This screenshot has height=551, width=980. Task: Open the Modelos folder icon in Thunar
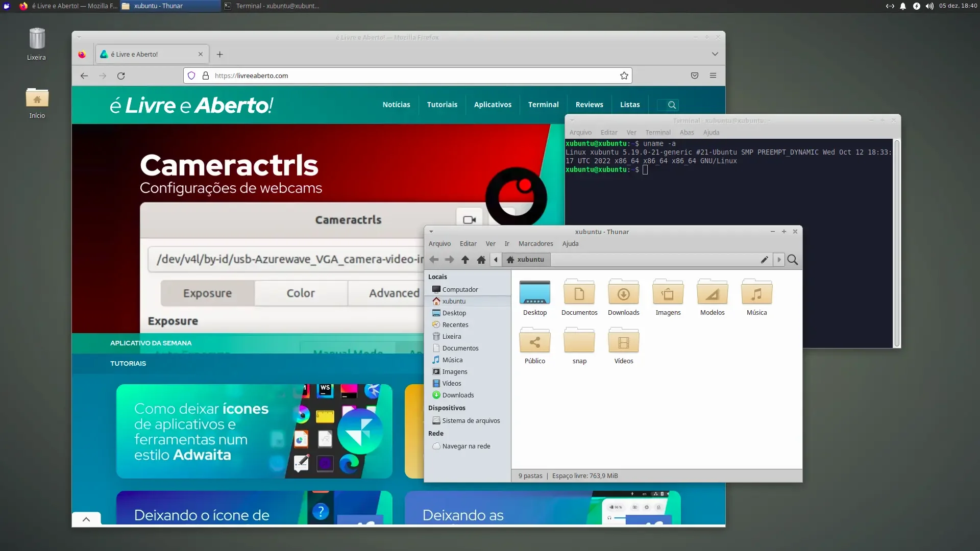pos(712,293)
